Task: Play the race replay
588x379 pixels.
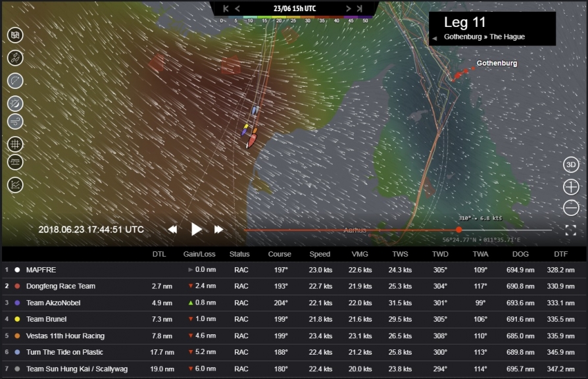Action: tap(196, 229)
